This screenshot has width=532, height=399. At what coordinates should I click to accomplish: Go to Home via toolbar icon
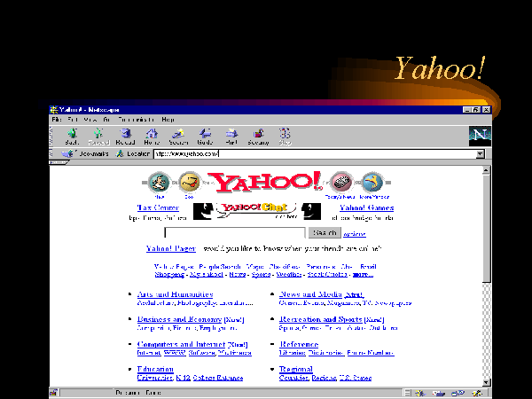pos(152,136)
